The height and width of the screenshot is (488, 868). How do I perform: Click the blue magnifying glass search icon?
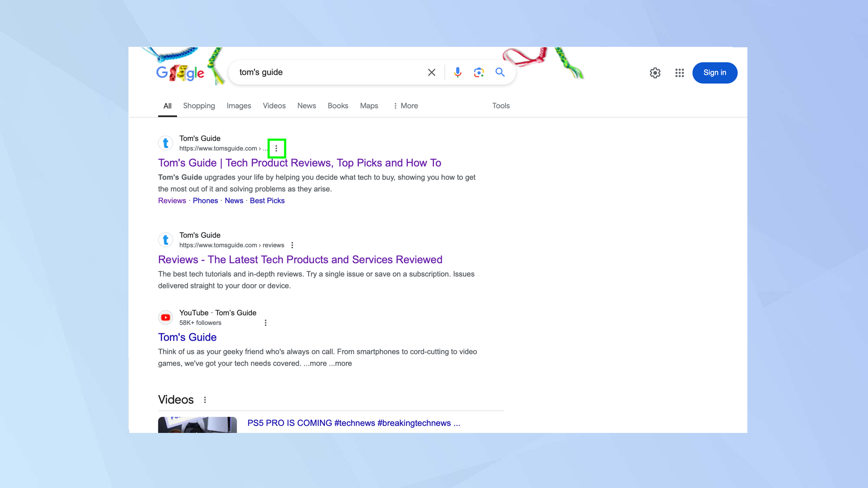[500, 72]
